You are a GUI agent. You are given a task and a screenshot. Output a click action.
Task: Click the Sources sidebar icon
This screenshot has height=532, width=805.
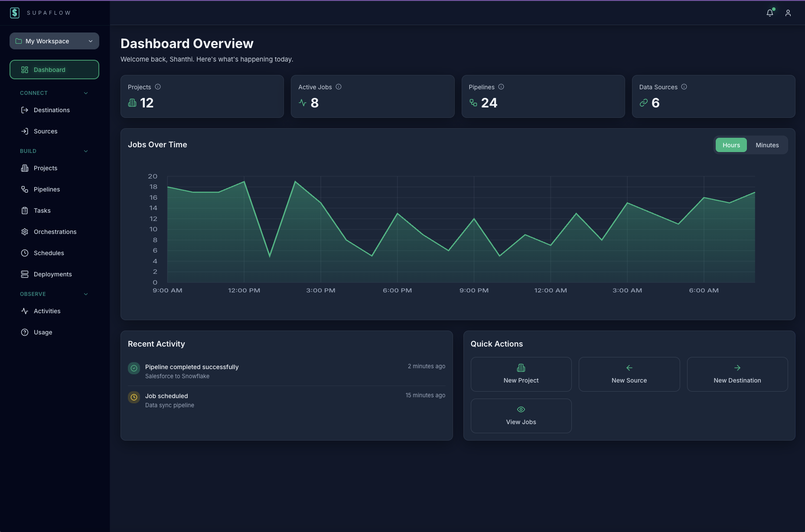pyautogui.click(x=25, y=131)
